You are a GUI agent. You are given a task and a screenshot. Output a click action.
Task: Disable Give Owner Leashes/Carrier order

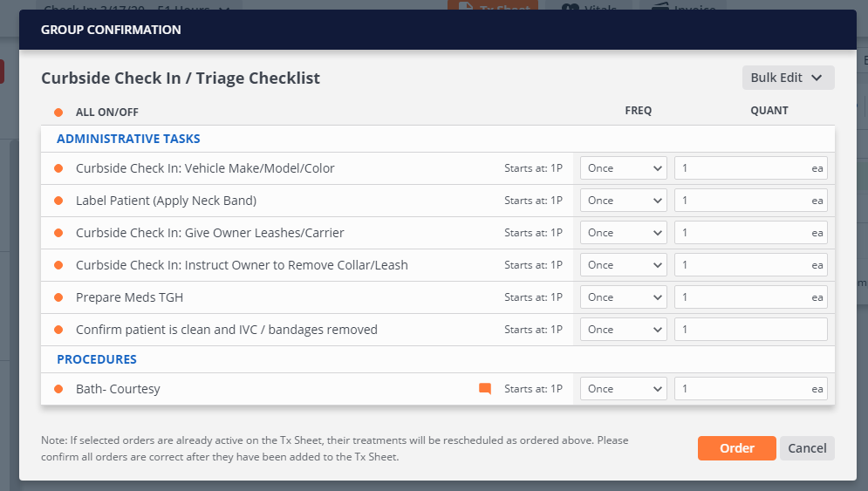(58, 233)
